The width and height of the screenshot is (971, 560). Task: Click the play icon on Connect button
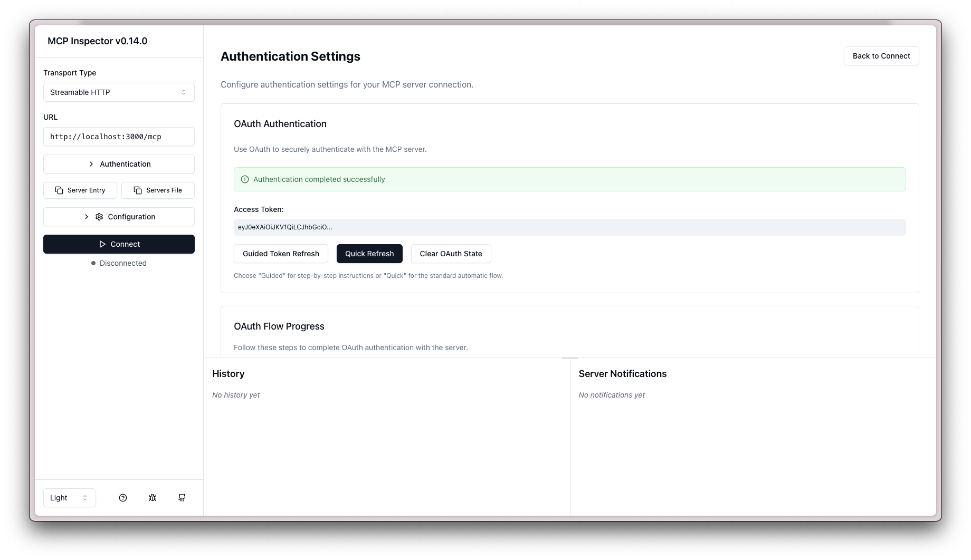102,244
